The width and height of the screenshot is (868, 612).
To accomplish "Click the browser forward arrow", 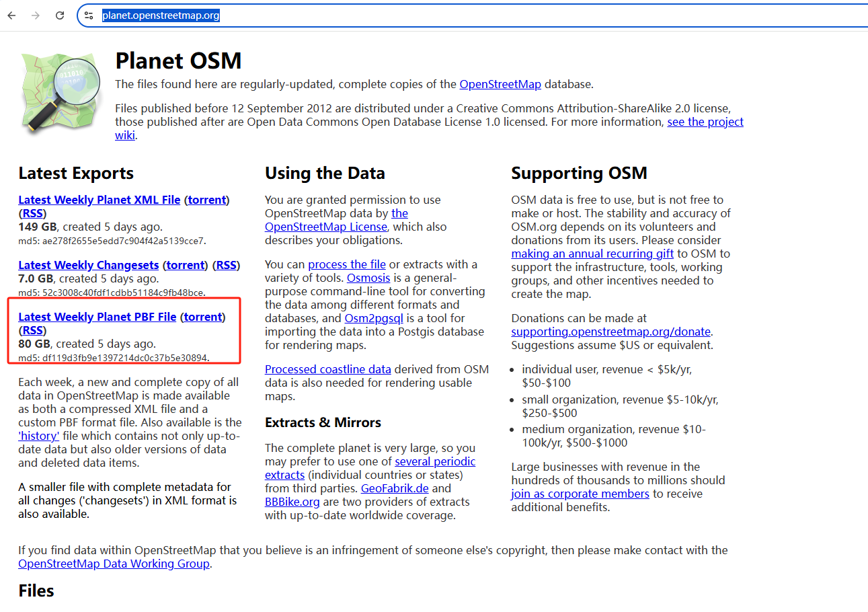I will pos(36,15).
